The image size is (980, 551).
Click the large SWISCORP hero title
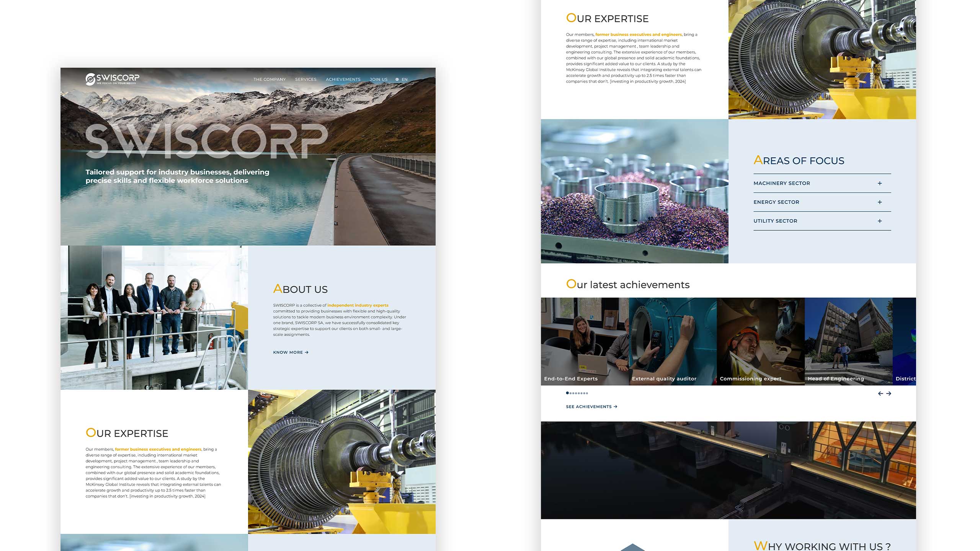pyautogui.click(x=207, y=141)
